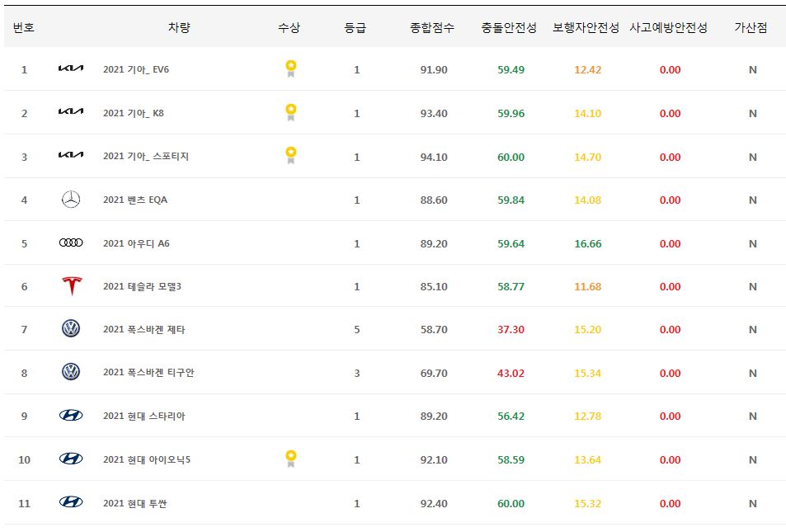Click the 종합점수 column header
The image size is (786, 532).
tap(432, 27)
